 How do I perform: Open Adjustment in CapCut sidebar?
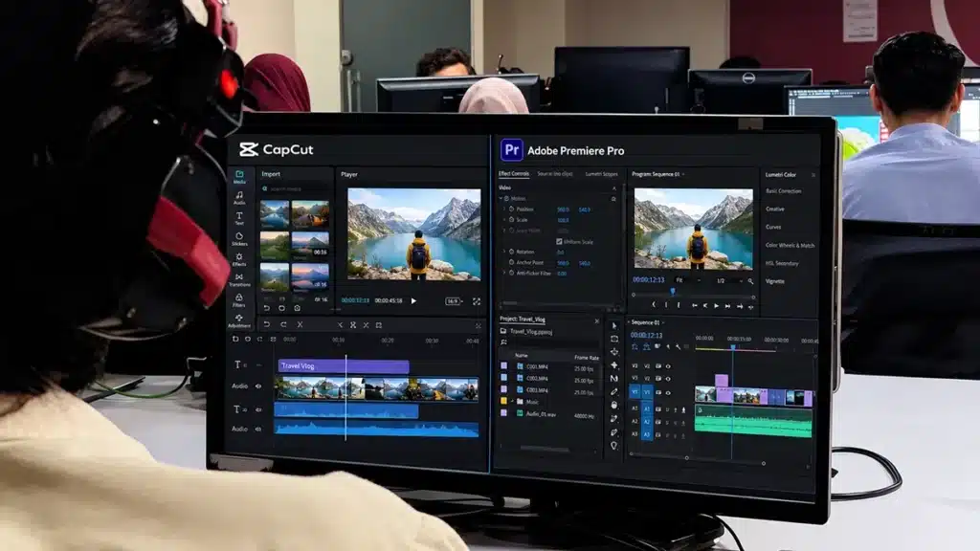click(x=239, y=321)
